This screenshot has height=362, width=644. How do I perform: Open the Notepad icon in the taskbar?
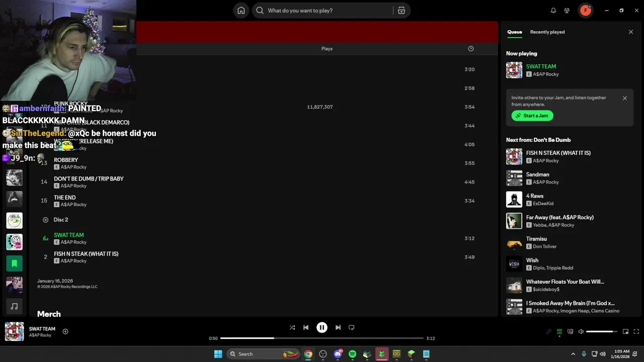tap(426, 354)
